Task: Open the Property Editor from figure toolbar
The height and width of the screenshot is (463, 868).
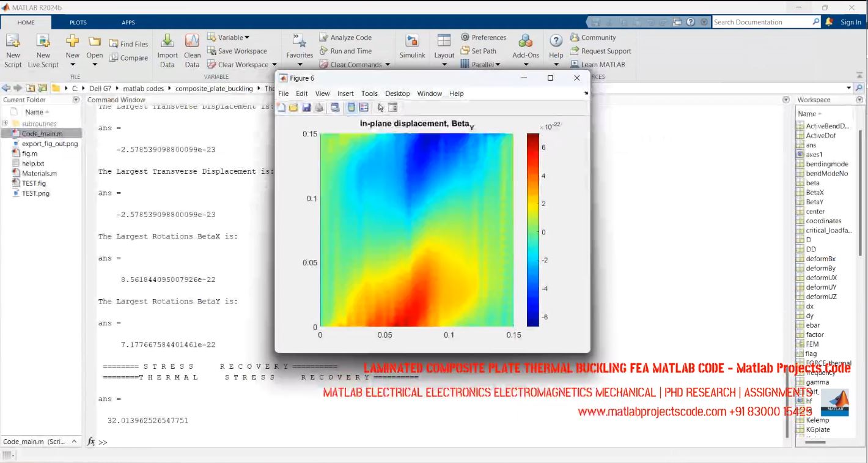Action: click(x=392, y=107)
